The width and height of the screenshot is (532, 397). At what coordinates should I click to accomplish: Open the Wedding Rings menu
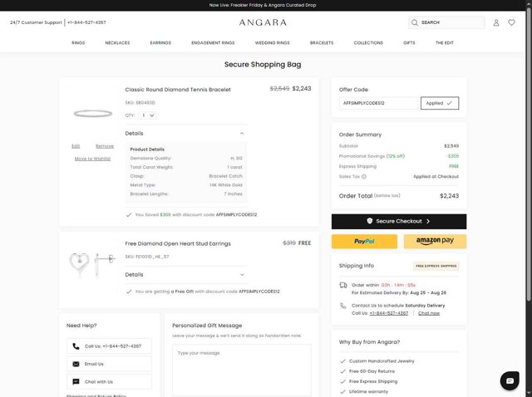click(272, 42)
